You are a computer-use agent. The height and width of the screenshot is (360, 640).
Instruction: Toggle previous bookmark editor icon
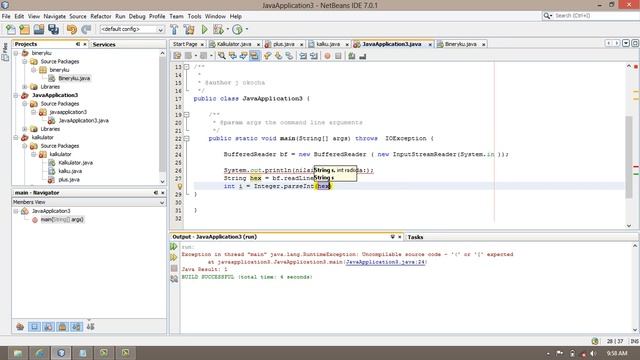click(x=267, y=56)
